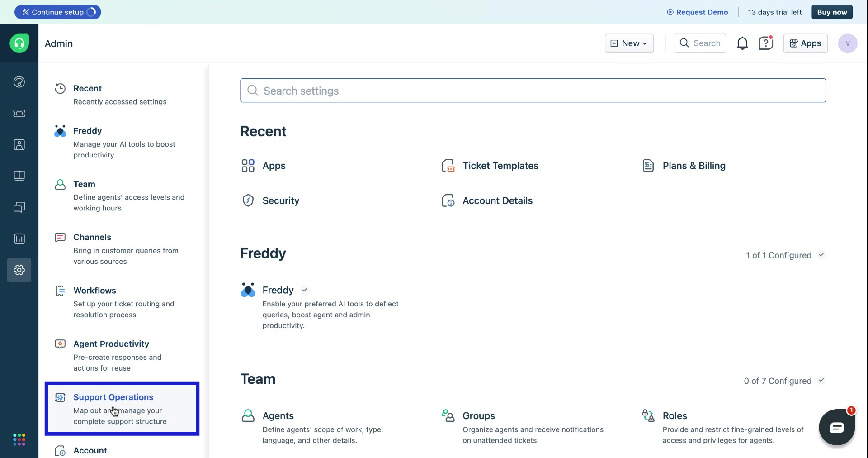
Task: Select Channels in the settings sidebar
Action: click(x=121, y=249)
